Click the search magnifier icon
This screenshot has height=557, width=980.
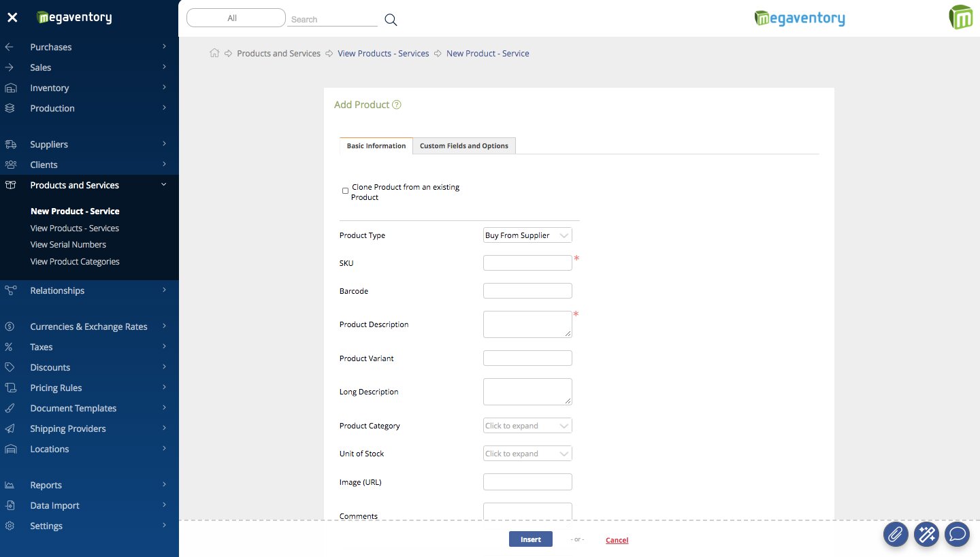click(391, 20)
